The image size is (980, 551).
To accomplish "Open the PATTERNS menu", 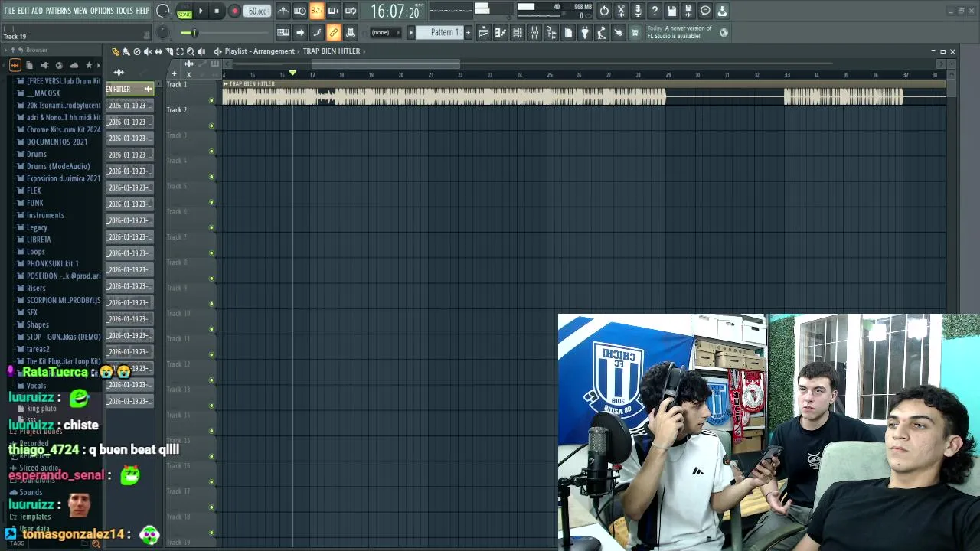I will 58,11.
